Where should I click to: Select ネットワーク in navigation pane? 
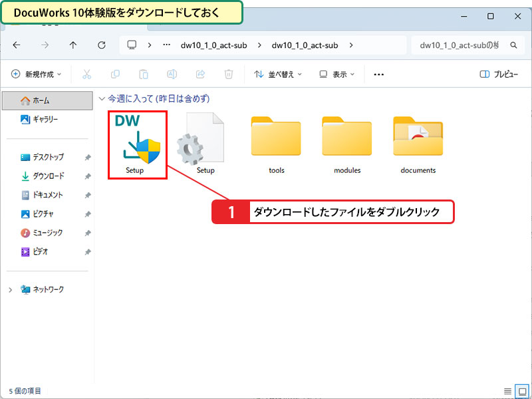pyautogui.click(x=42, y=290)
